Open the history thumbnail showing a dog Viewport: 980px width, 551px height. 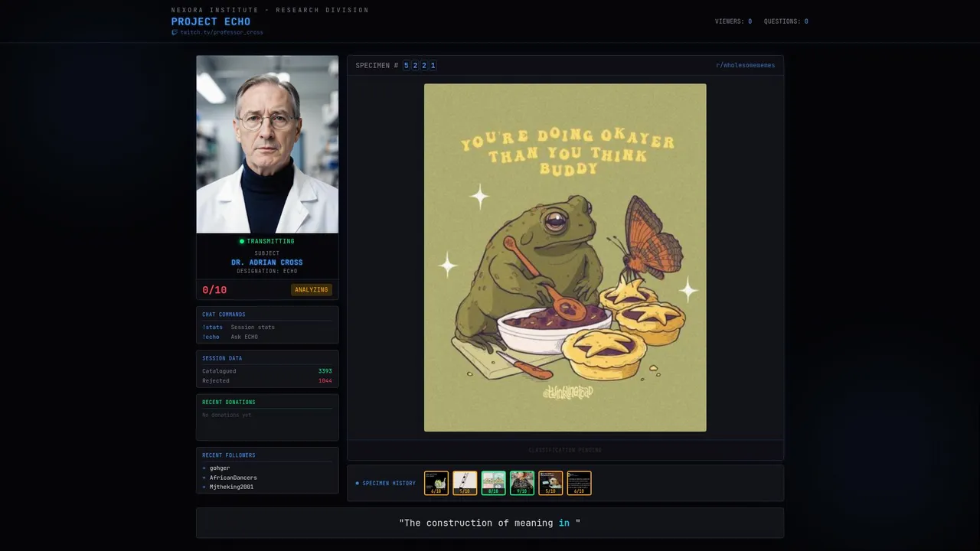(x=550, y=483)
